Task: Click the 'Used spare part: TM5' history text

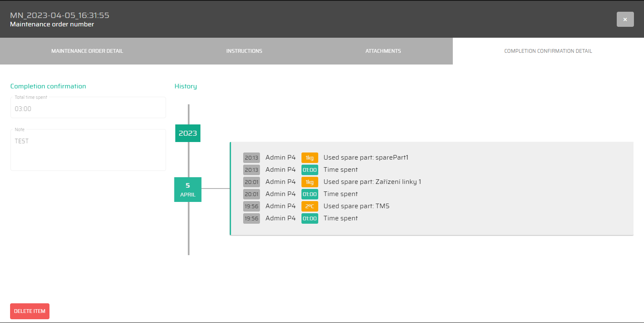Action: click(x=356, y=207)
